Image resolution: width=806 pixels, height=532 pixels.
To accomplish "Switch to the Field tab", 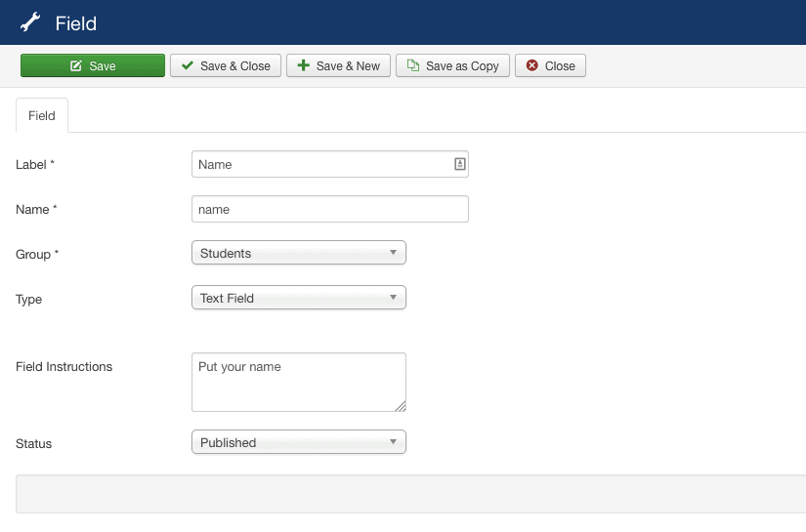I will [42, 115].
